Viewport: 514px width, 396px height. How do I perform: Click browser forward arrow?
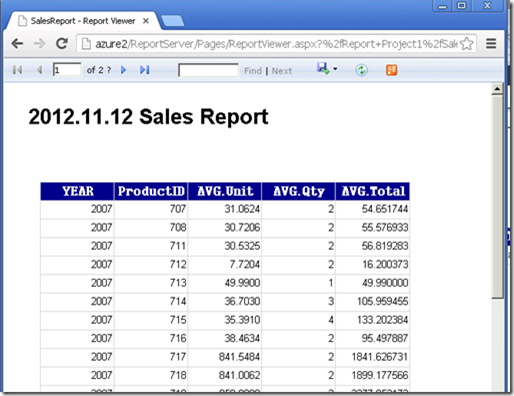(x=39, y=44)
